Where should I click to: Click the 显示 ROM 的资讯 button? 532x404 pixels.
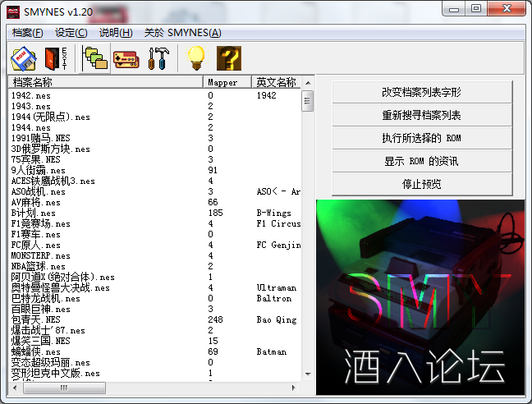(x=421, y=161)
